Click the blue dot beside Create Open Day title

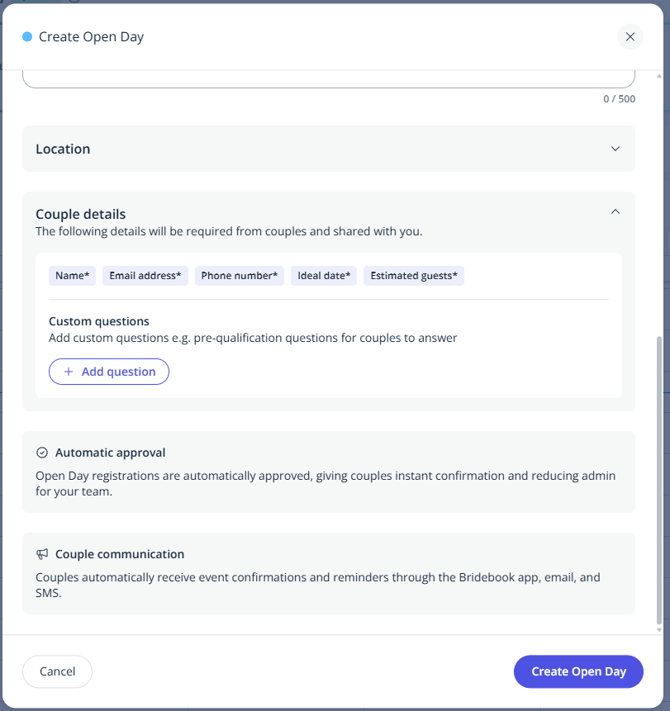point(27,37)
